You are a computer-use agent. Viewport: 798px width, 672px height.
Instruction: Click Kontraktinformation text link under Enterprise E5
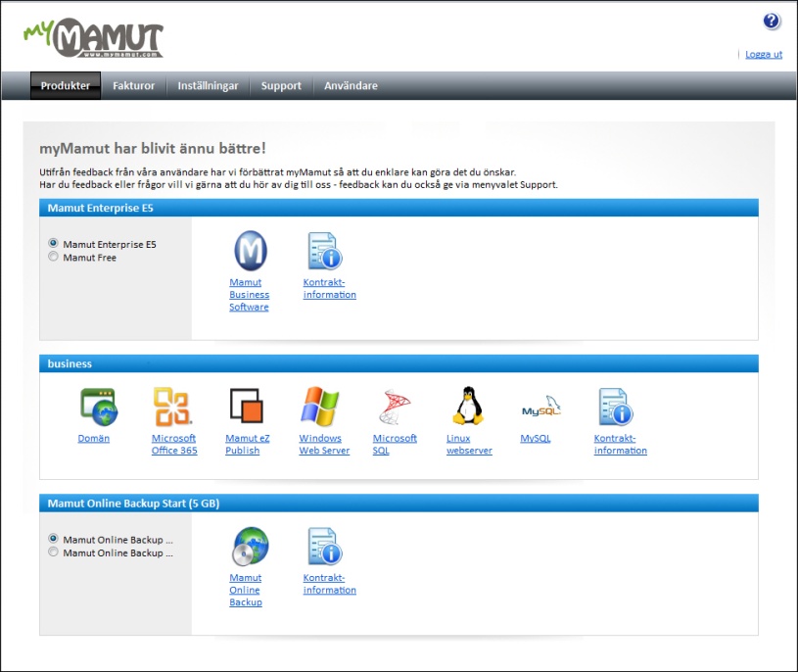(329, 288)
